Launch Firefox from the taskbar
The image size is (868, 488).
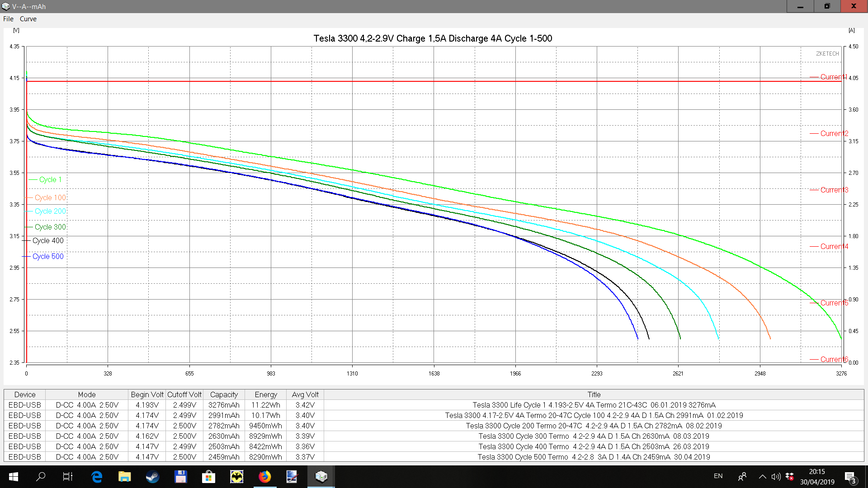coord(264,477)
